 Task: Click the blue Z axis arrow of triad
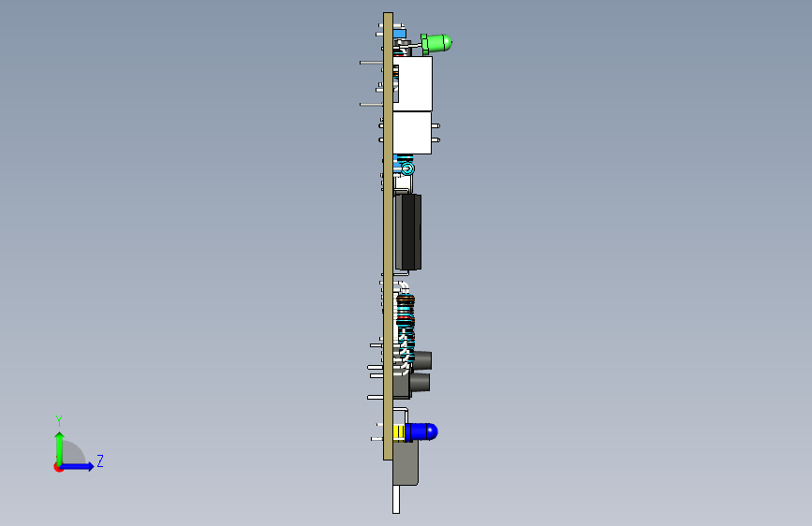point(78,466)
